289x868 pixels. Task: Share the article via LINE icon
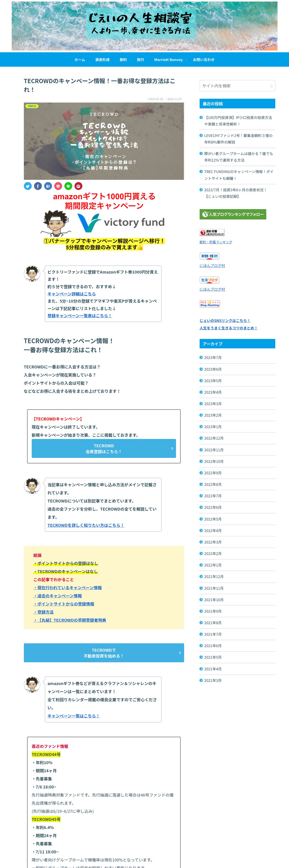(x=68, y=186)
